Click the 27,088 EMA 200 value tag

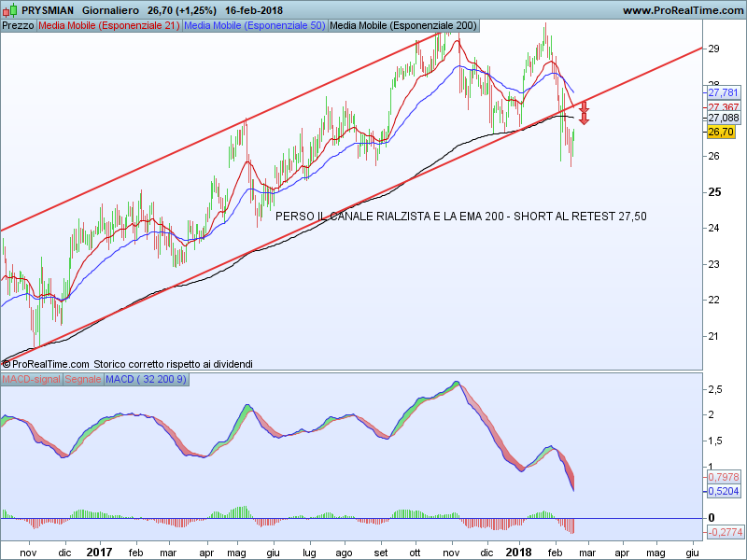click(724, 119)
